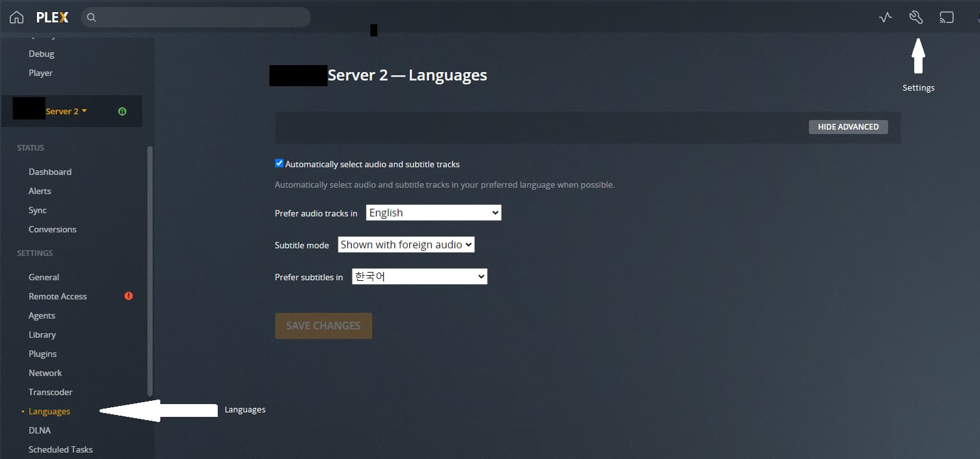This screenshot has width=980, height=459.
Task: Go to Plex home via house icon
Action: [x=17, y=17]
